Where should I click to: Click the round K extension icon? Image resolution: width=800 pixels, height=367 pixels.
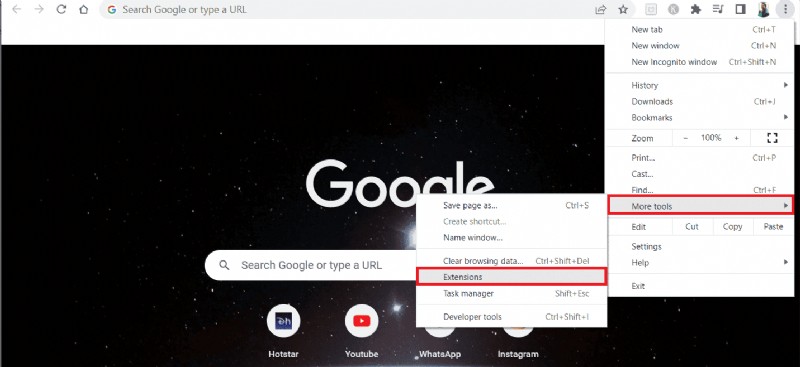point(673,9)
